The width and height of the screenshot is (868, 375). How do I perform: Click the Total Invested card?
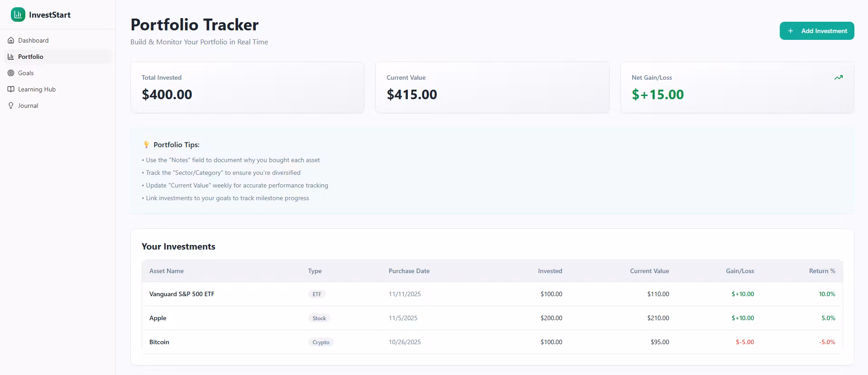coord(247,87)
